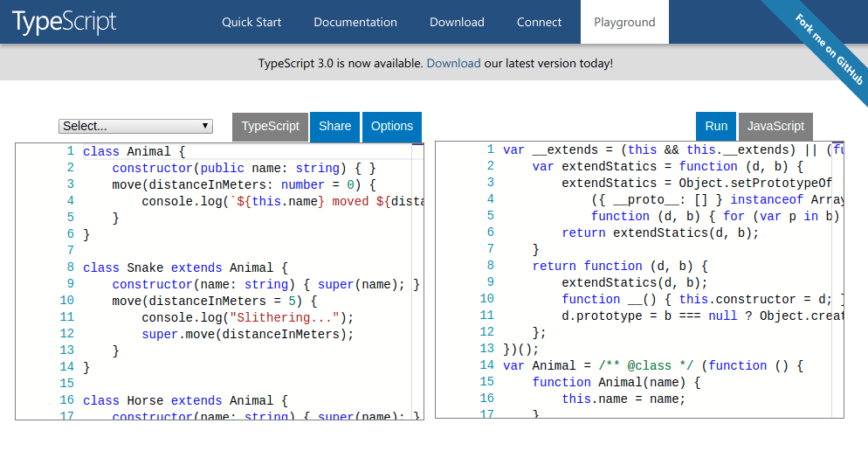Follow the Download link in the banner
The width and height of the screenshot is (868, 458).
coord(453,63)
